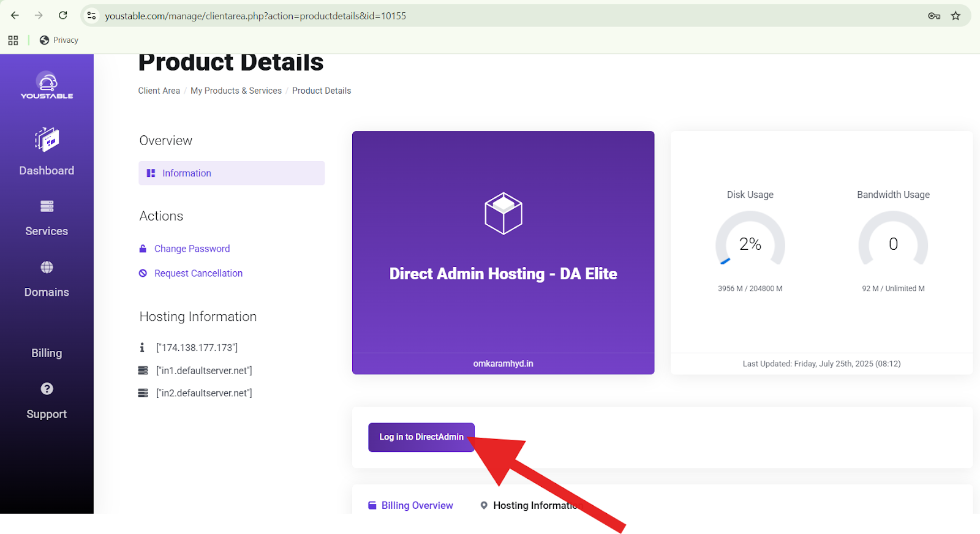Open Privacy bookmark label
The height and width of the screenshot is (534, 980).
(66, 40)
